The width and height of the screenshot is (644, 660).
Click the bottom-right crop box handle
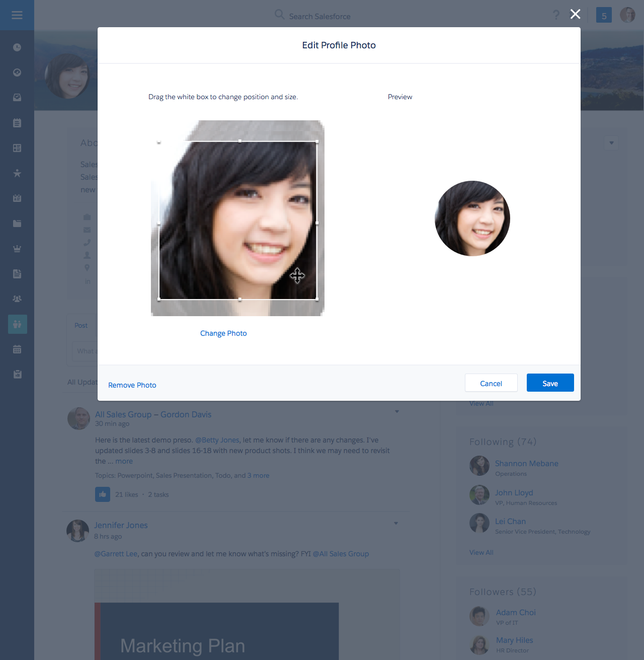(317, 299)
